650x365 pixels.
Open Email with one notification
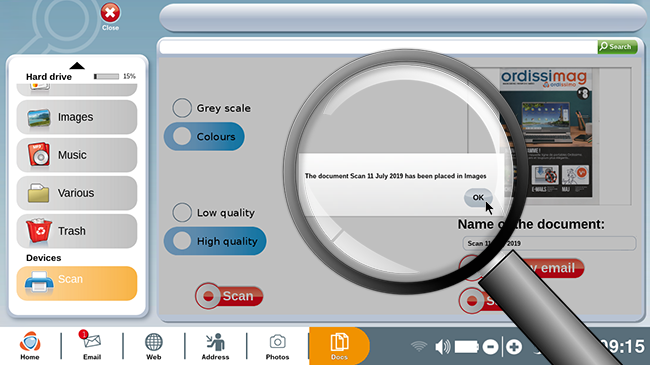(92, 346)
